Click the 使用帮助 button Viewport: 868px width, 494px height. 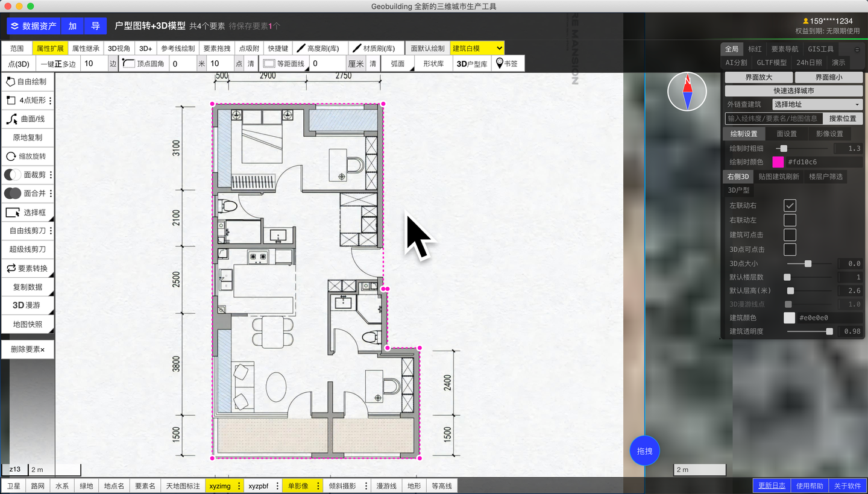pos(809,486)
